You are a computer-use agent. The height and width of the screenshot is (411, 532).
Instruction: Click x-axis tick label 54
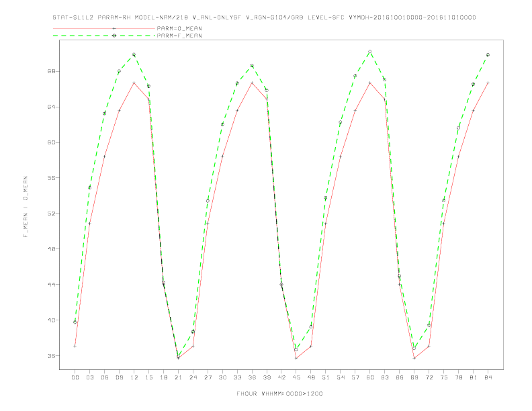341,377
